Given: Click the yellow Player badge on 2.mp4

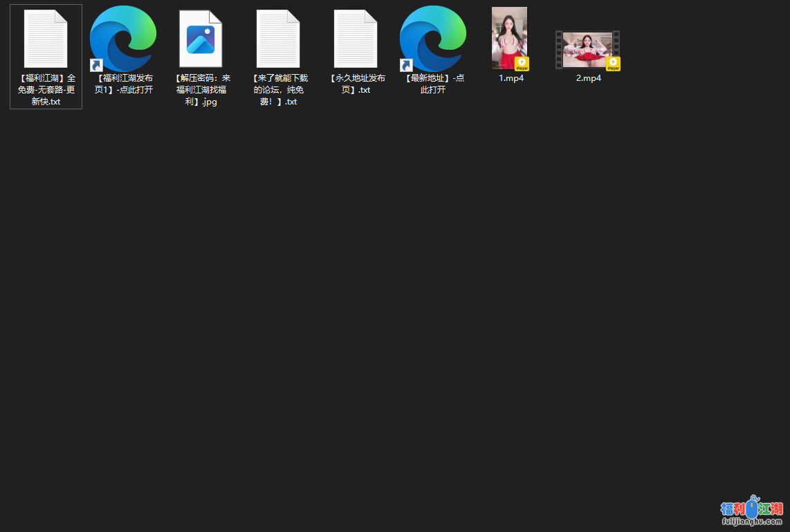Looking at the screenshot, I should pyautogui.click(x=613, y=64).
